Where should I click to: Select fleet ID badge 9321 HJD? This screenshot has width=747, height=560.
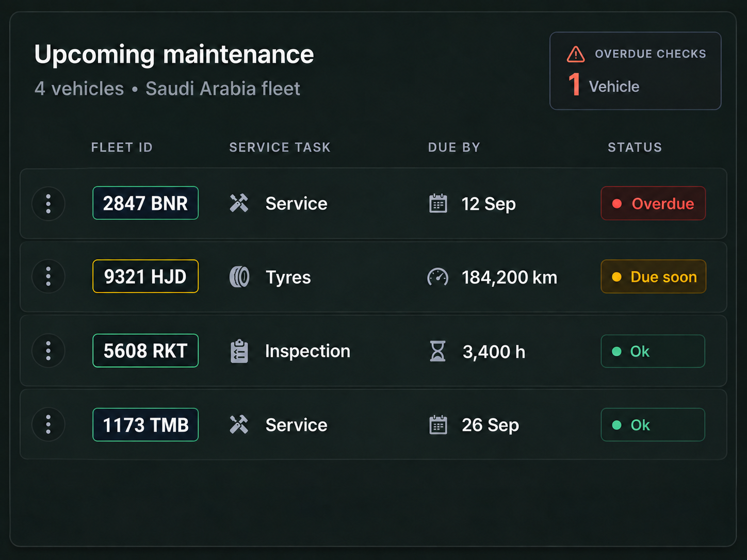(145, 276)
